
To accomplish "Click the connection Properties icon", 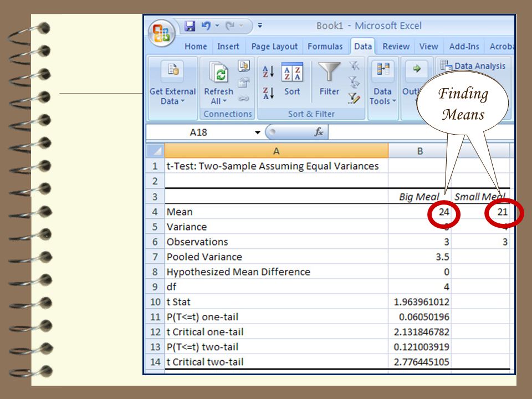I will 244,82.
